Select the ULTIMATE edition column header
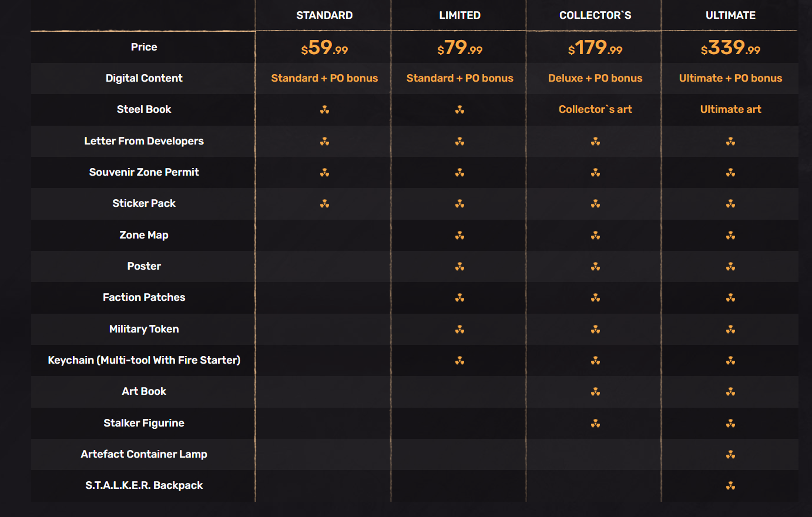Screen dimensions: 812x517 730,15
